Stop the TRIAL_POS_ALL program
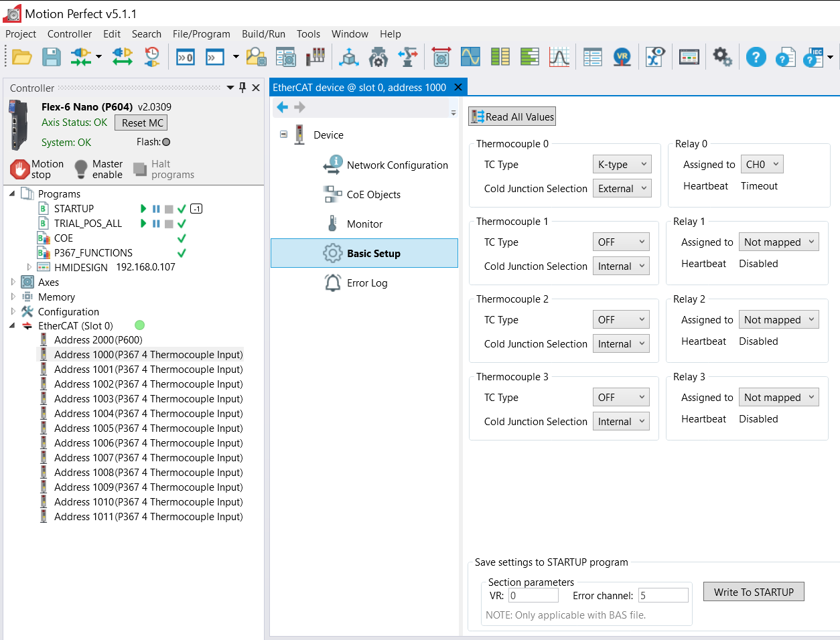The height and width of the screenshot is (640, 840). (169, 224)
